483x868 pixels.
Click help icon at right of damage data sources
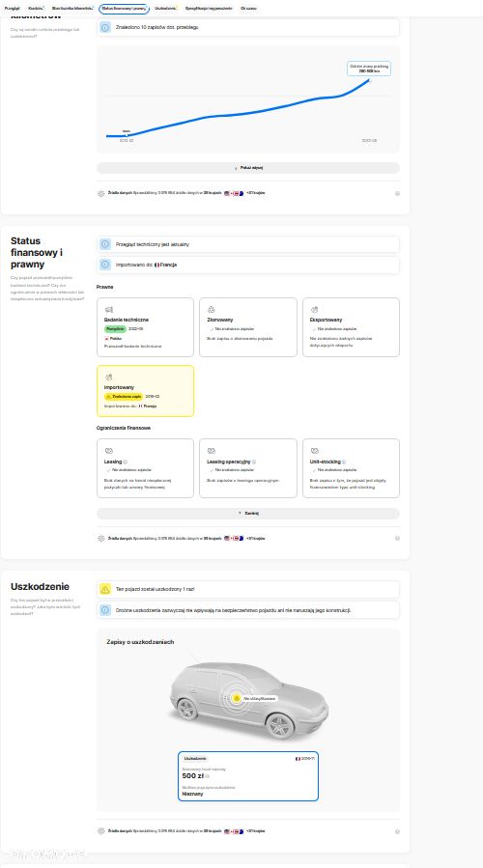(x=397, y=831)
